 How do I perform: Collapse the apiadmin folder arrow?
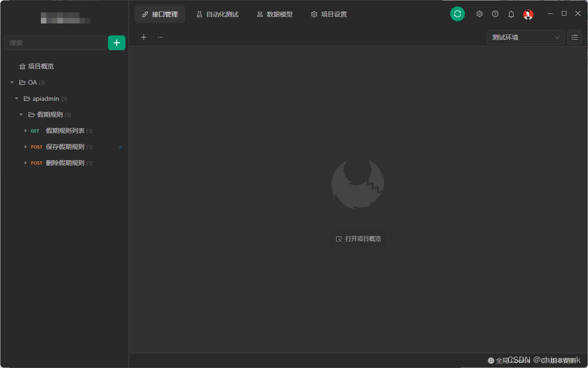pyautogui.click(x=17, y=98)
